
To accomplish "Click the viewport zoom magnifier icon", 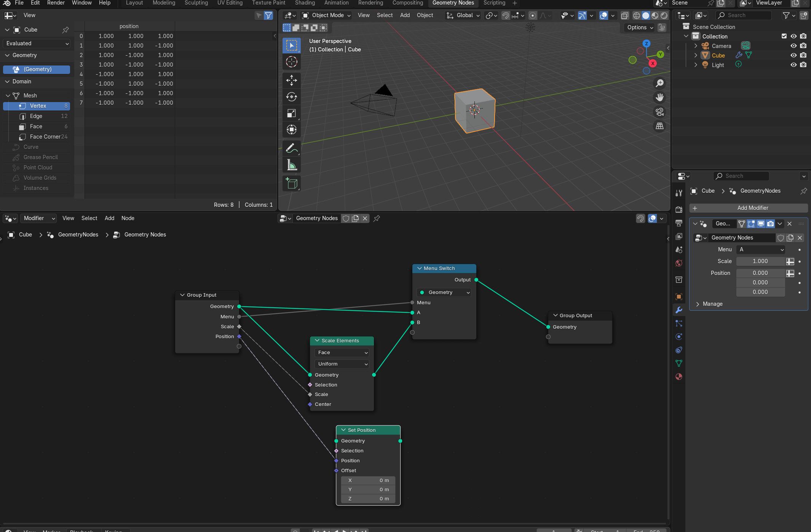I will [660, 83].
